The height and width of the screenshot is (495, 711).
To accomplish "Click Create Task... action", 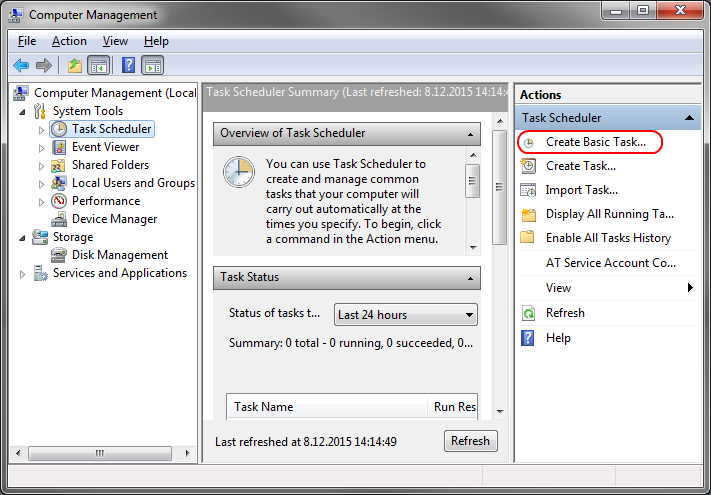I will point(581,166).
